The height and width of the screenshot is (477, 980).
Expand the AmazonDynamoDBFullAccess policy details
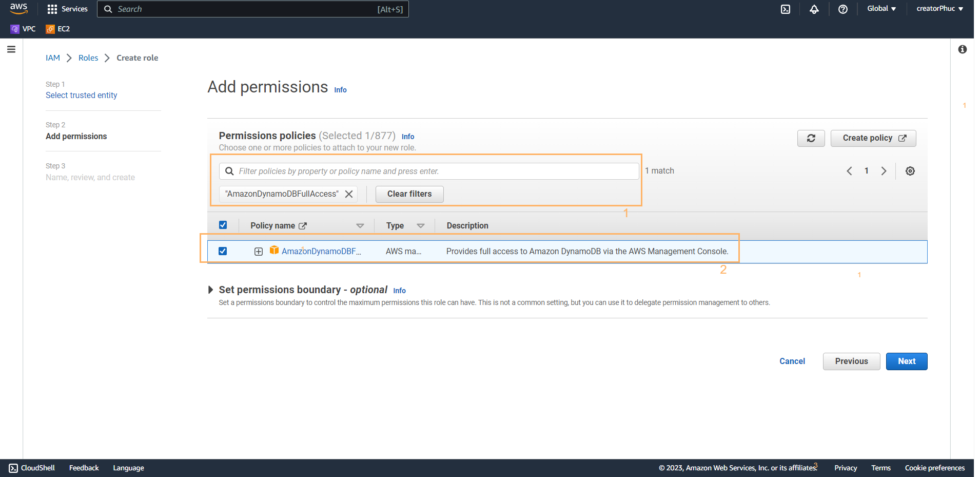click(259, 252)
